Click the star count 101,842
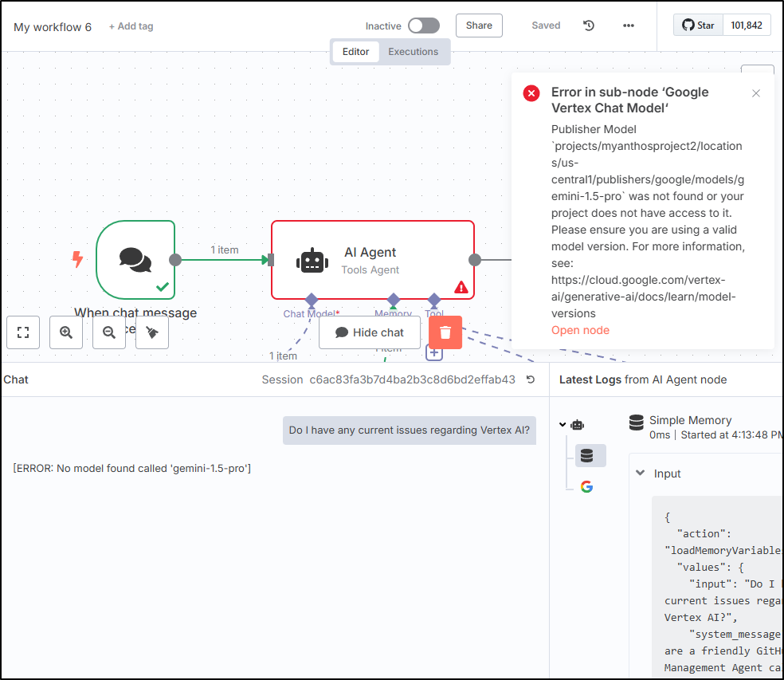 [747, 26]
